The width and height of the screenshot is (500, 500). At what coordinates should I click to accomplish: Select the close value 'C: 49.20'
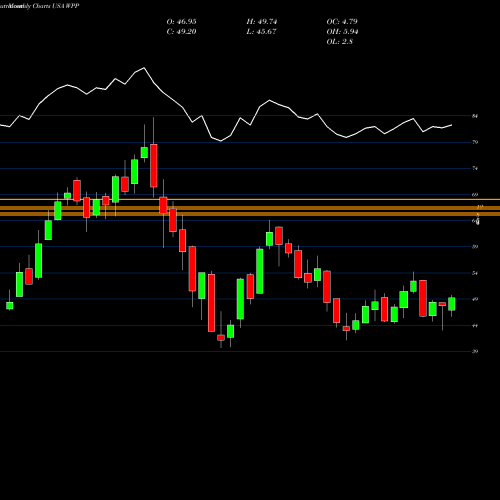181,32
